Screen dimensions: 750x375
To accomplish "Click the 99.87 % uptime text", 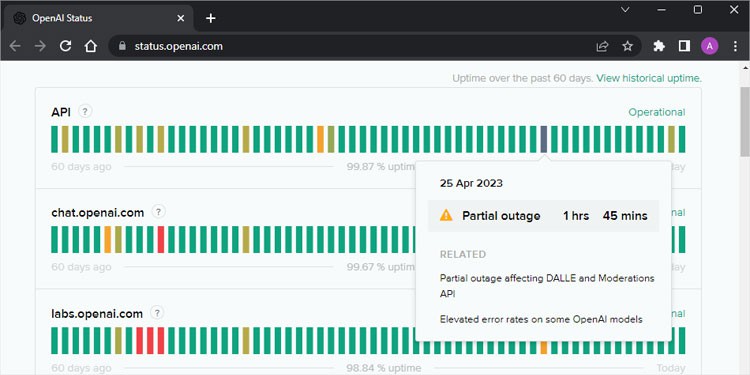I will (381, 166).
